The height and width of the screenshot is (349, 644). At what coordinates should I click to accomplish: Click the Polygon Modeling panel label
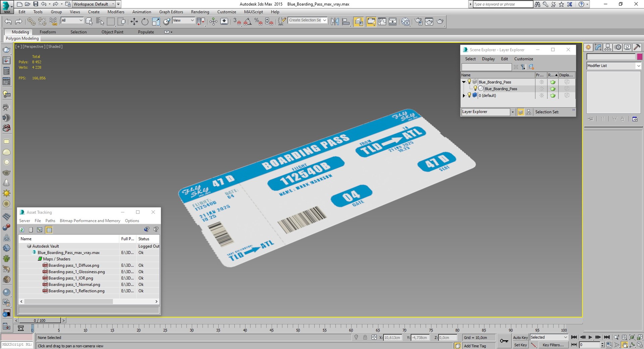click(x=22, y=39)
